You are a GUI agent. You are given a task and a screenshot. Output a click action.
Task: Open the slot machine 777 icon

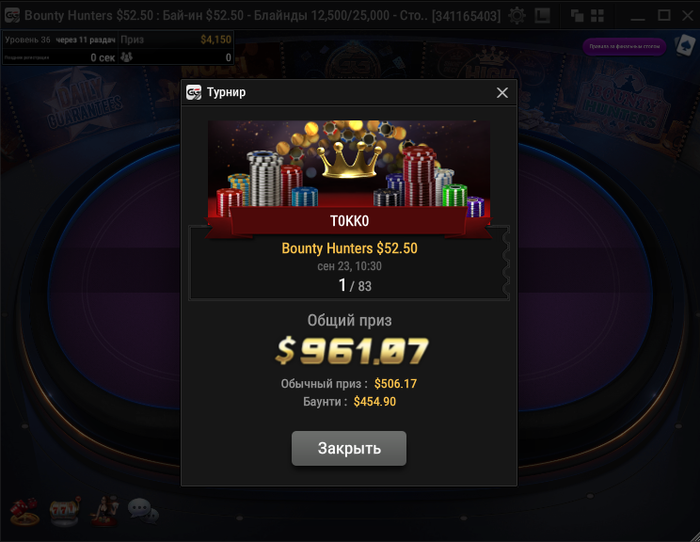(x=65, y=511)
